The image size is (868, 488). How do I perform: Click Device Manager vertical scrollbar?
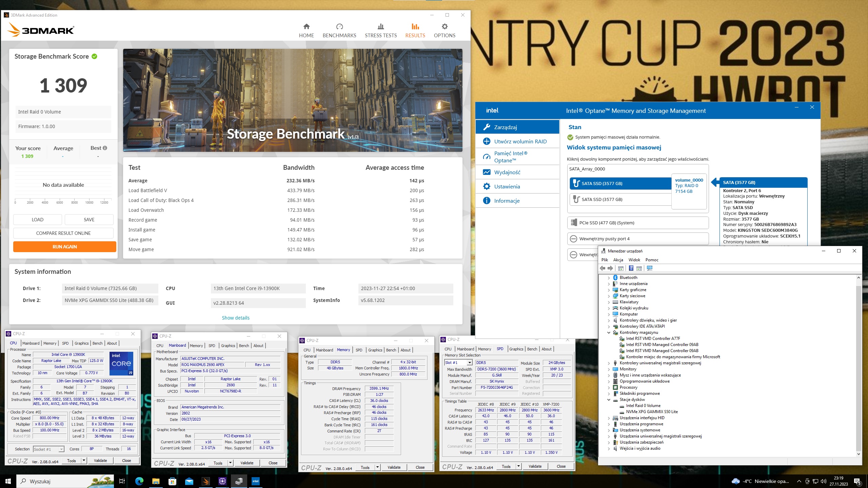[x=859, y=366]
